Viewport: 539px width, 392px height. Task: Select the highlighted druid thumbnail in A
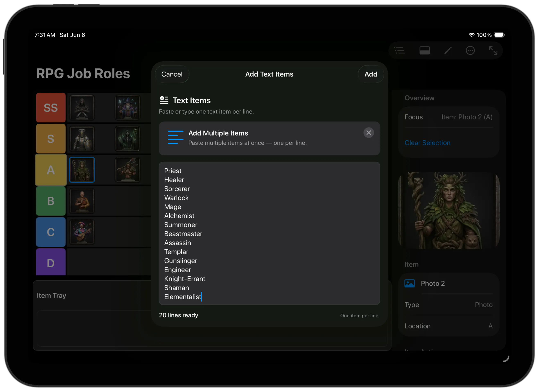click(x=82, y=170)
